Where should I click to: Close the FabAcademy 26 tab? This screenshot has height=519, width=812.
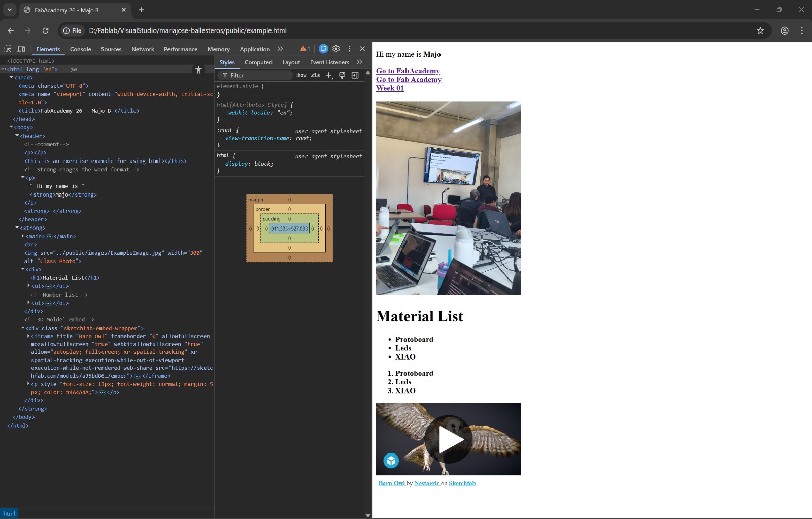[124, 10]
